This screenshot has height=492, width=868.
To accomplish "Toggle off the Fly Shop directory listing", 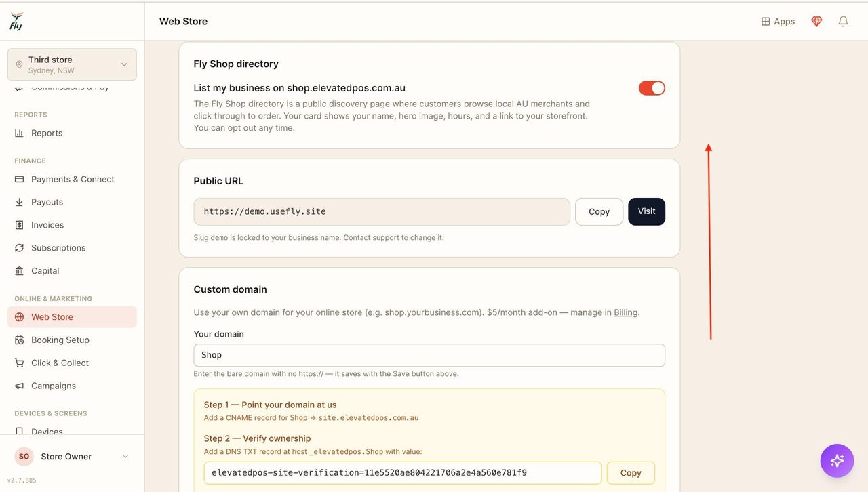I will (652, 88).
